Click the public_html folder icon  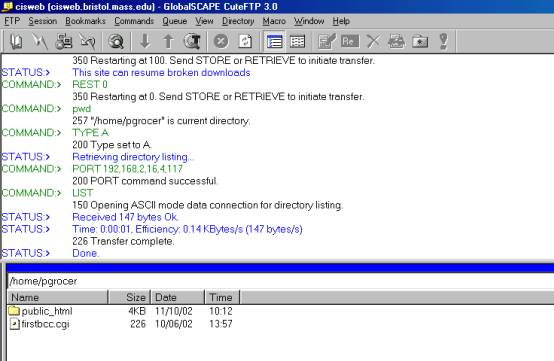pos(14,311)
